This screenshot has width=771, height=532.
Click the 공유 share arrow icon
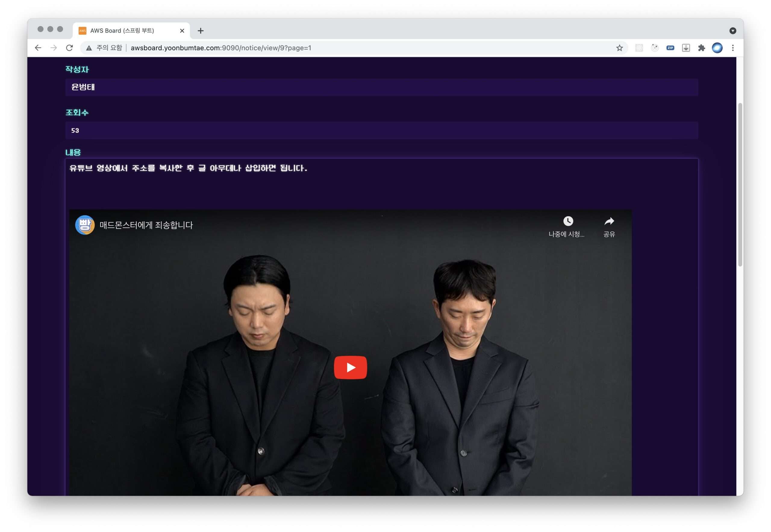click(x=609, y=221)
